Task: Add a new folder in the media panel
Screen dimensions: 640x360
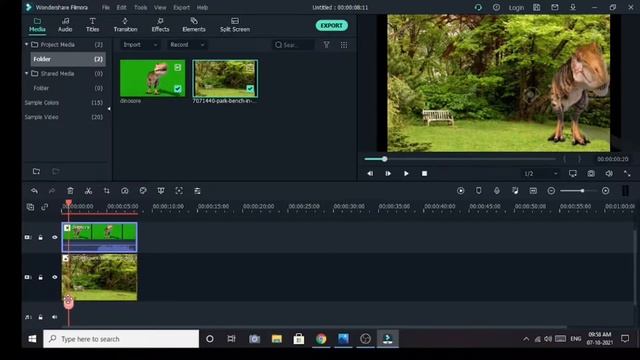Action: [36, 171]
